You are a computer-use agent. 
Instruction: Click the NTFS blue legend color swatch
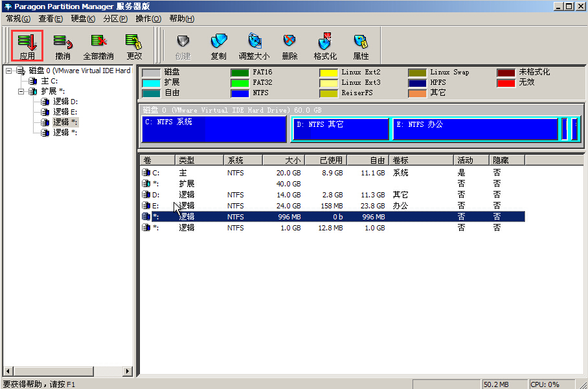[240, 93]
